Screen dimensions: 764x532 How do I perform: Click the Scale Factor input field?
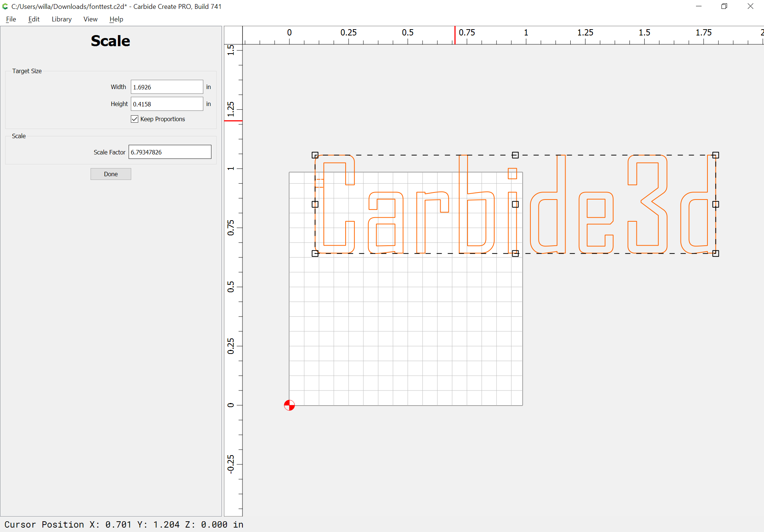170,152
